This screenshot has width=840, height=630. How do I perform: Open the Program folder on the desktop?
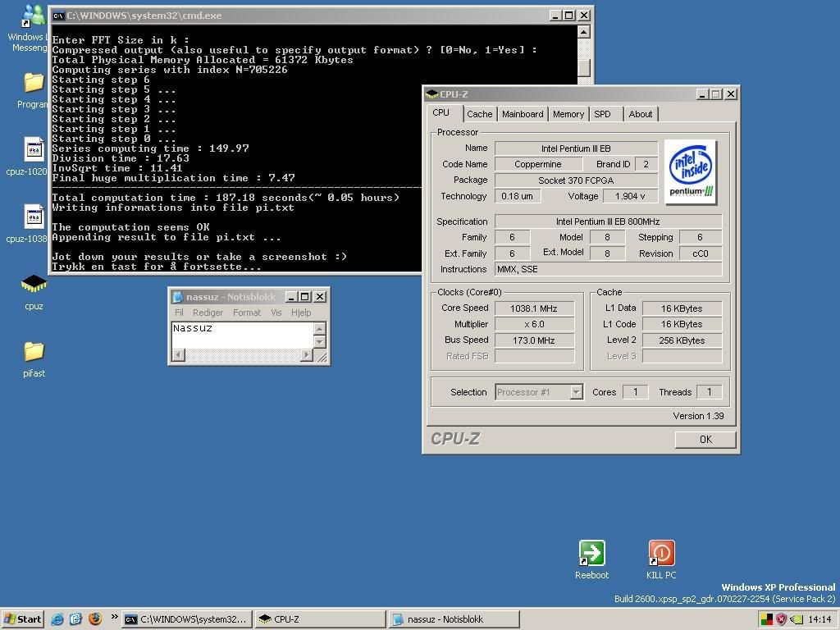[33, 83]
